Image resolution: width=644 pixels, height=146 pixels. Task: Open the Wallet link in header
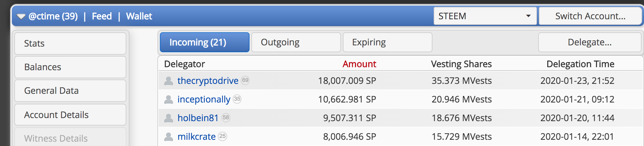(139, 16)
